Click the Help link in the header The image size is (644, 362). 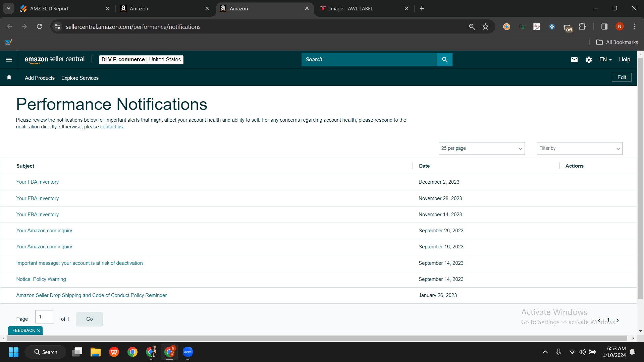(625, 60)
